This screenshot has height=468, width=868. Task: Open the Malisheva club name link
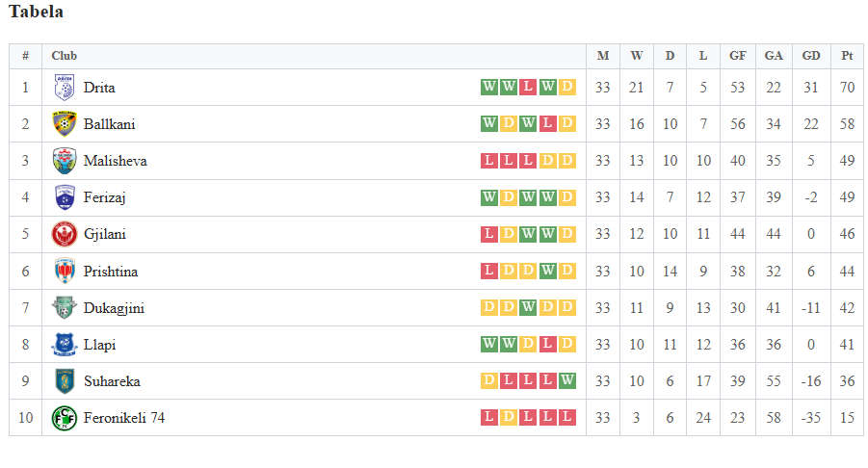coord(116,161)
